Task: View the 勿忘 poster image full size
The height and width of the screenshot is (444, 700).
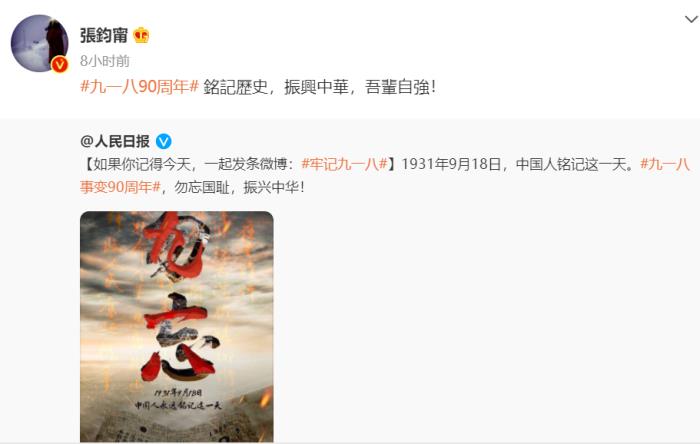Action: click(177, 327)
